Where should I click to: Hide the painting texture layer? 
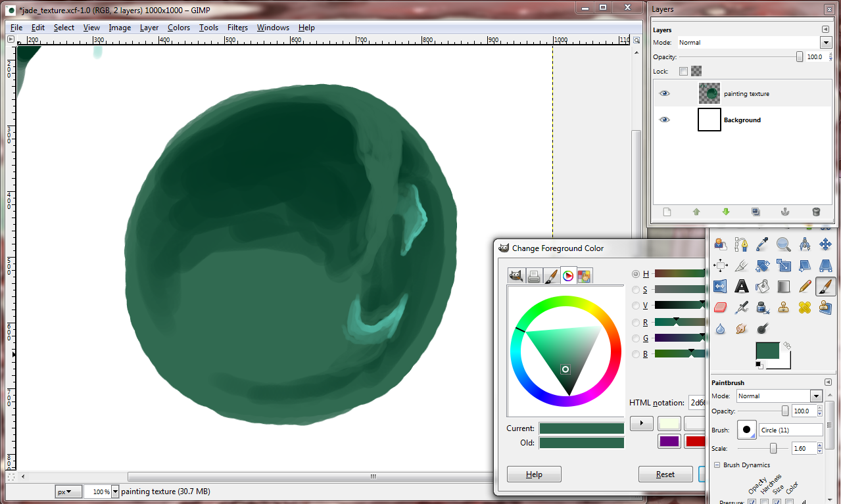tap(664, 94)
